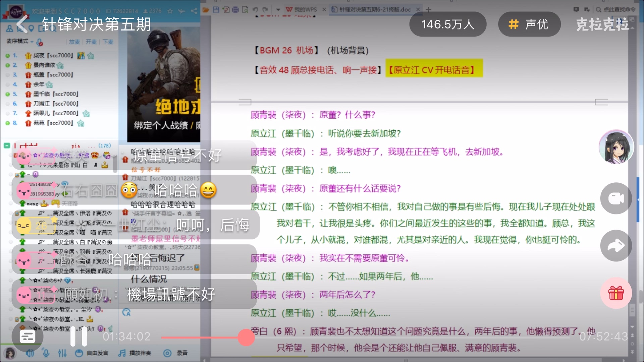Tap the video camera round button
Image resolution: width=644 pixels, height=362 pixels.
click(x=616, y=198)
